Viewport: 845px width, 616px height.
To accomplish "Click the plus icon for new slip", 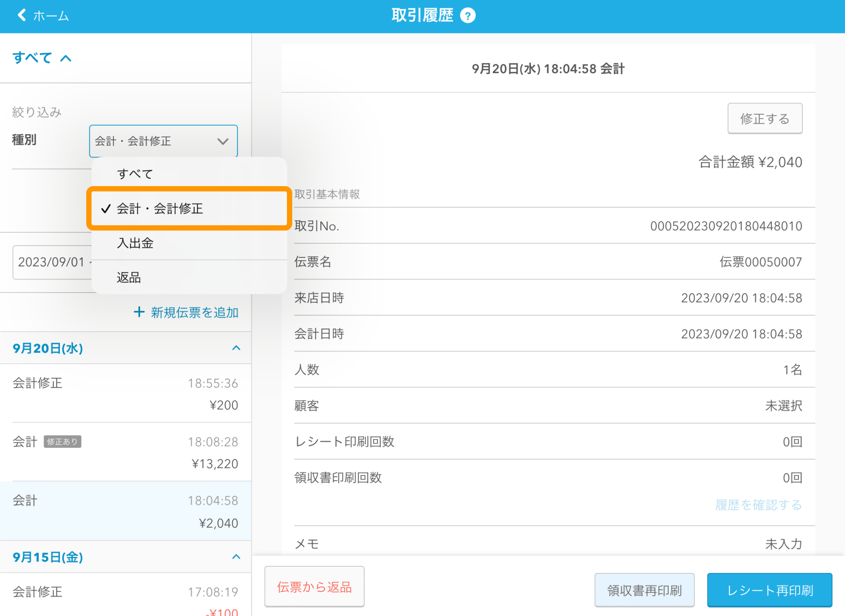I will click(x=139, y=312).
